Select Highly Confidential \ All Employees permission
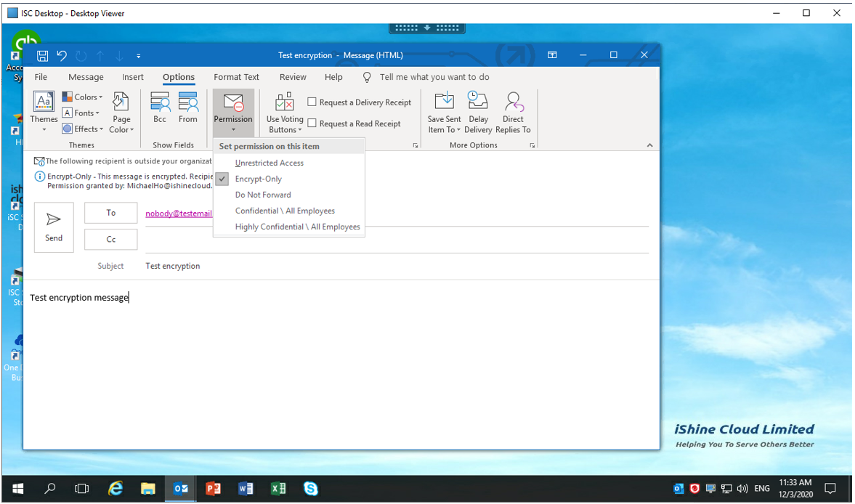The height and width of the screenshot is (504, 855). click(x=289, y=227)
